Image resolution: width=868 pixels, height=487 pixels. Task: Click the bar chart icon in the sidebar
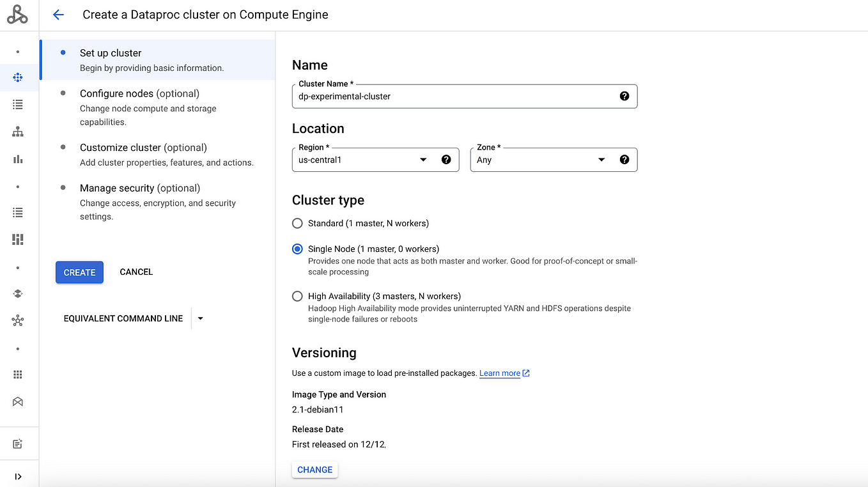click(18, 159)
